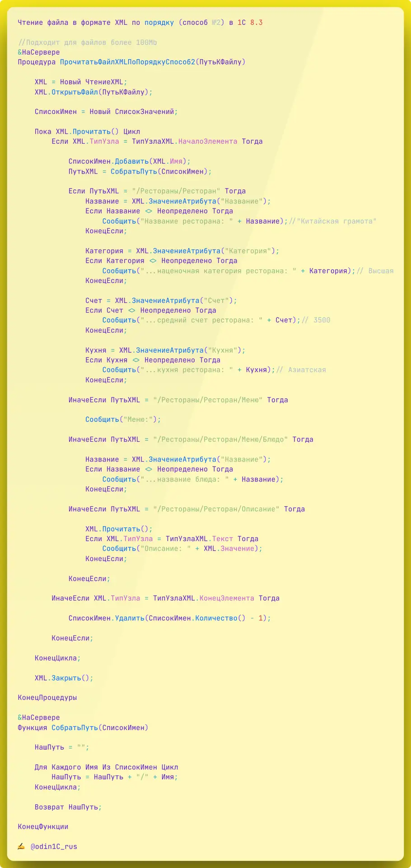Click the Высшая comment after Категория message

pyautogui.click(x=380, y=271)
